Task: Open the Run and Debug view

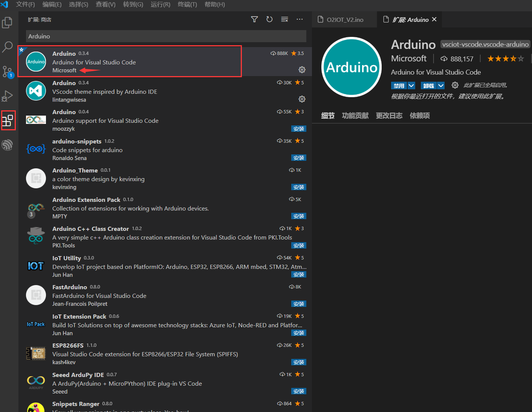Action: pos(7,96)
